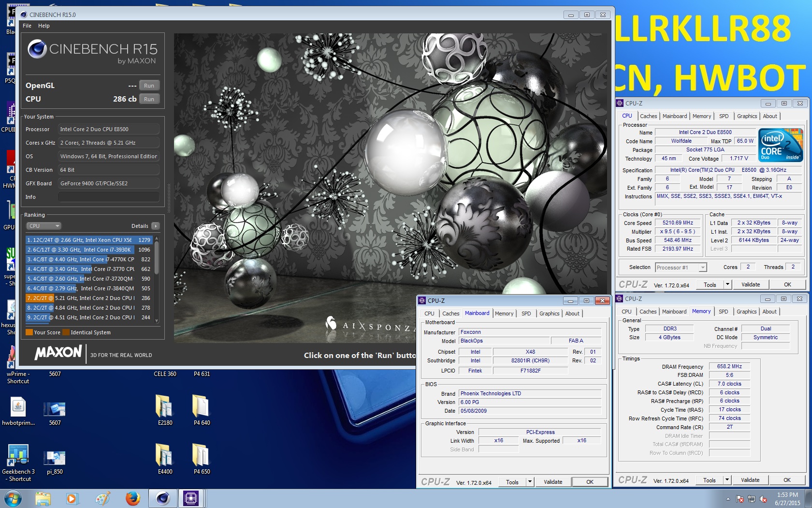Select ranking entry 1 Xeon 12C/24T

pos(89,240)
